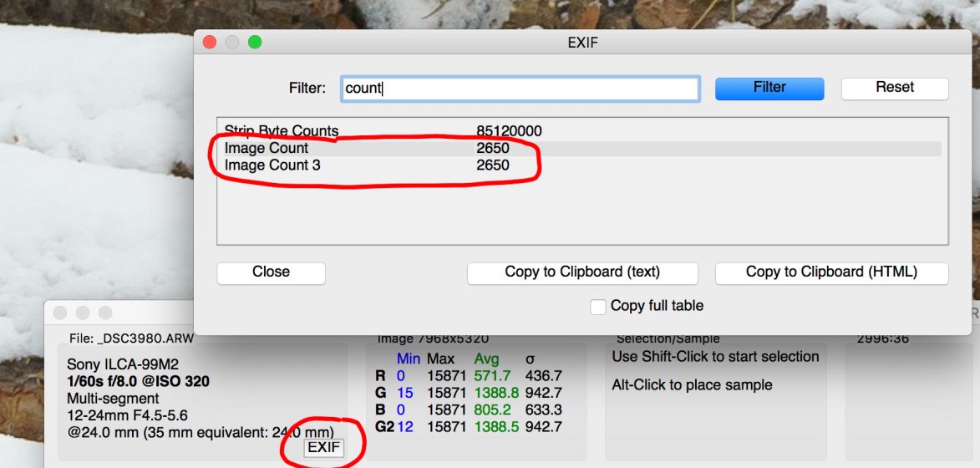Screen dimensions: 980x468
Task: Click the green zoom dot on EXIF window
Action: [x=255, y=42]
